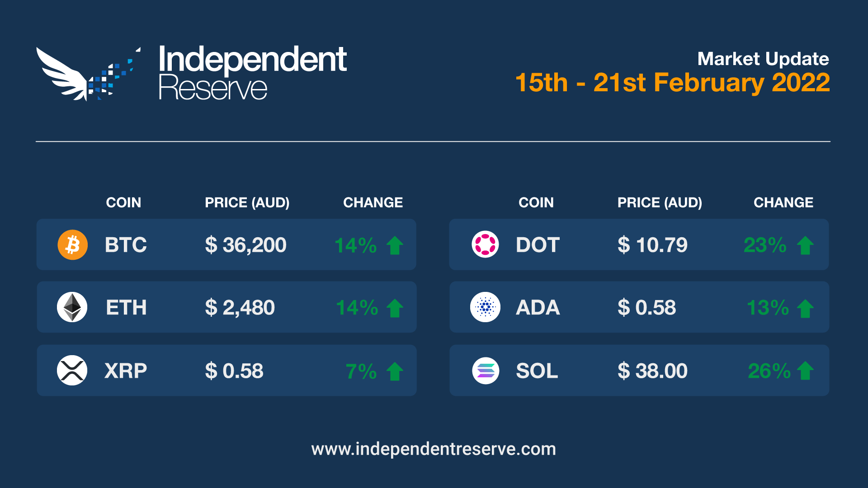Click the Solana SOL coin icon
The image size is (868, 488).
pos(485,371)
